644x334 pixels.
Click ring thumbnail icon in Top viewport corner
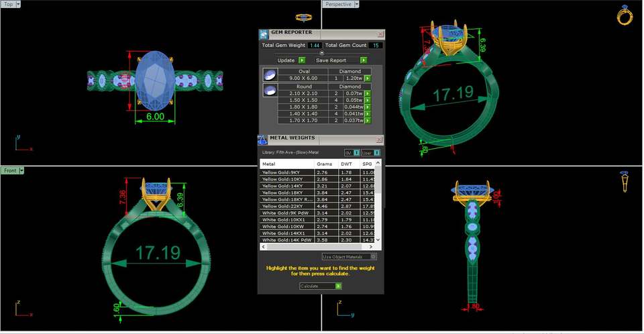pyautogui.click(x=303, y=17)
